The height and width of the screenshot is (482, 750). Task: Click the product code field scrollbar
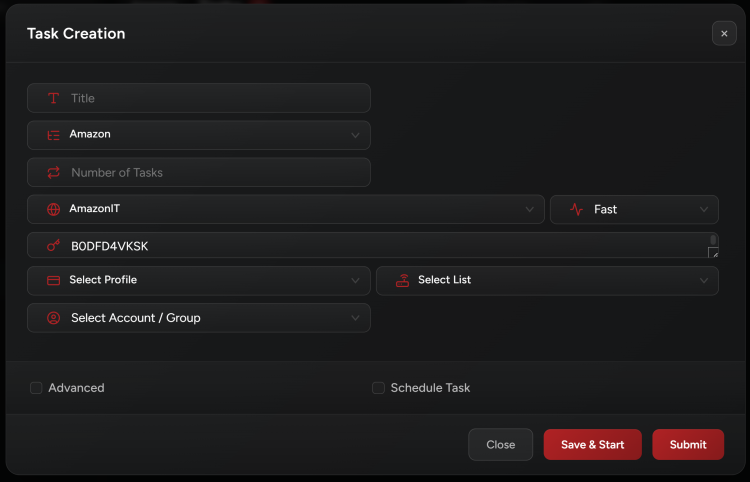tap(713, 240)
